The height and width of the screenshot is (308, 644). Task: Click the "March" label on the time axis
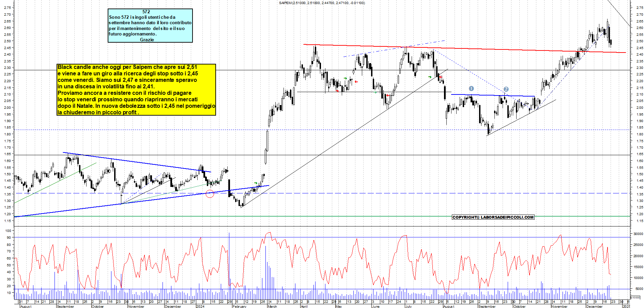[272, 306]
